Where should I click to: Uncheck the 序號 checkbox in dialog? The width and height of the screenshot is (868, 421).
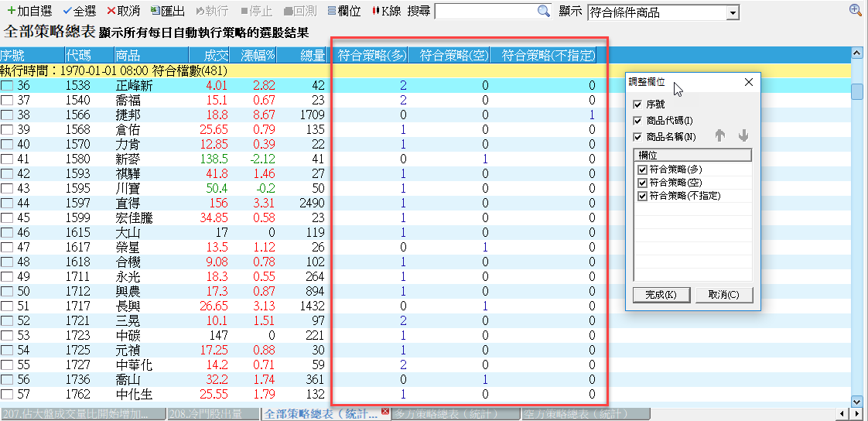(637, 104)
